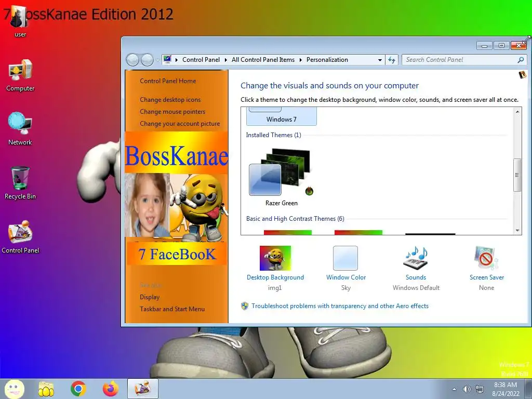
Task: Expand the arrow after Control Panel breadcrumb
Action: pyautogui.click(x=225, y=60)
